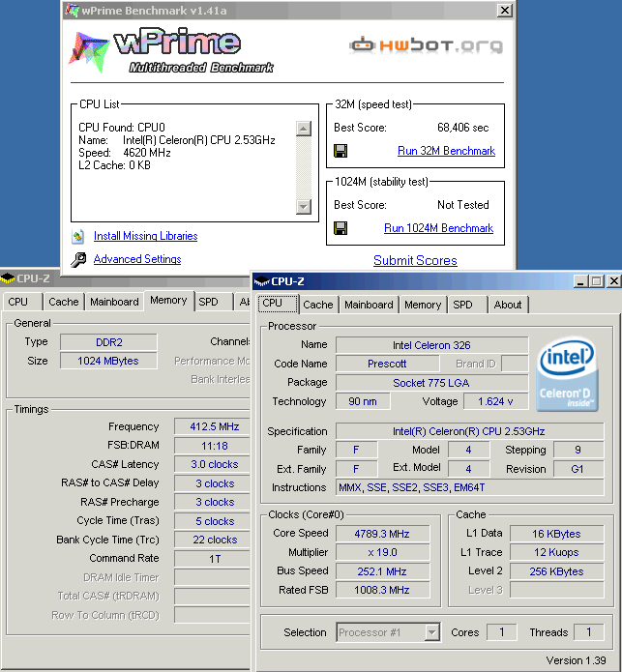This screenshot has width=622, height=672.
Task: Click the Cores count field
Action: (501, 632)
